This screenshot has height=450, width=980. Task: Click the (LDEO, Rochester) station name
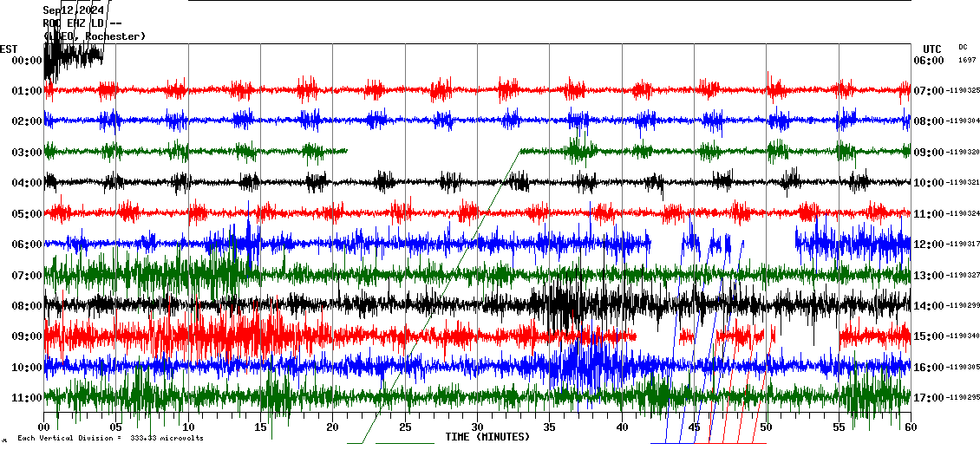[x=95, y=36]
